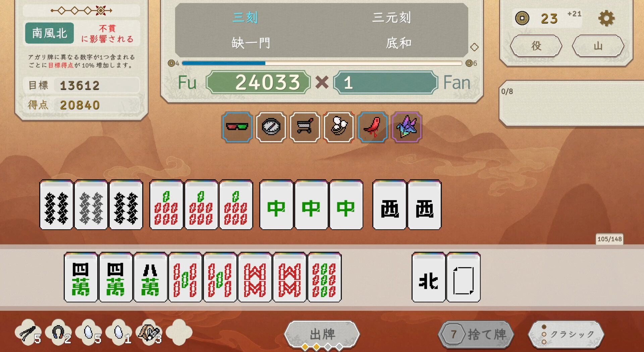Viewport: 644px width, 352px height.
Task: Open the 役 yaku list tab
Action: (x=536, y=46)
